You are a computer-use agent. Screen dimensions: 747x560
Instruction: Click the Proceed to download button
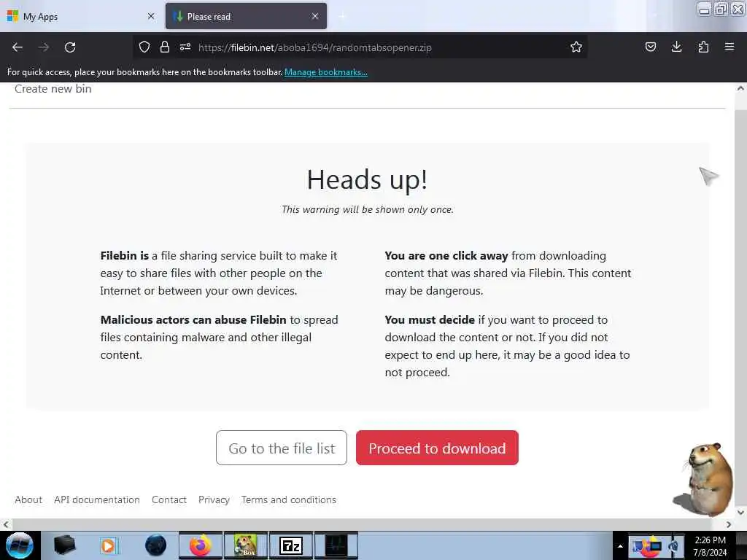tap(437, 448)
